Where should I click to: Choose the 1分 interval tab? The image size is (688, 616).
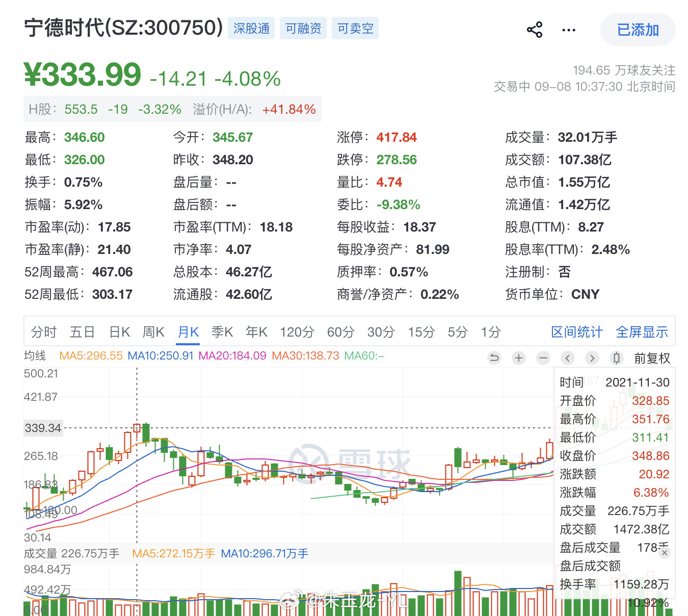pyautogui.click(x=491, y=332)
